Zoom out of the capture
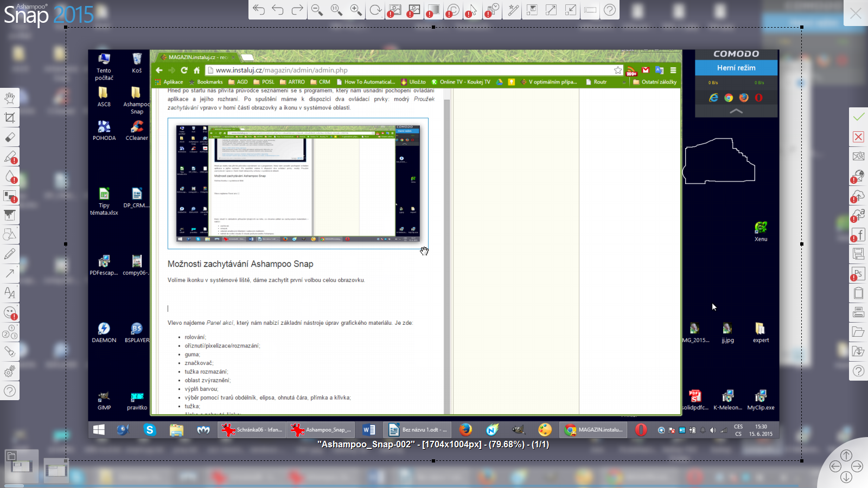The height and width of the screenshot is (488, 868). 317,10
